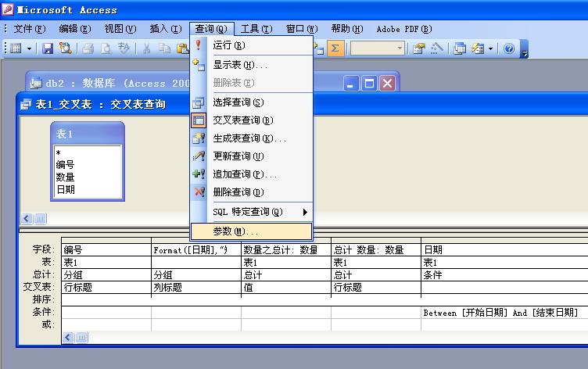Click the New Object icon
Screen dimensions: 588x369
click(x=478, y=48)
